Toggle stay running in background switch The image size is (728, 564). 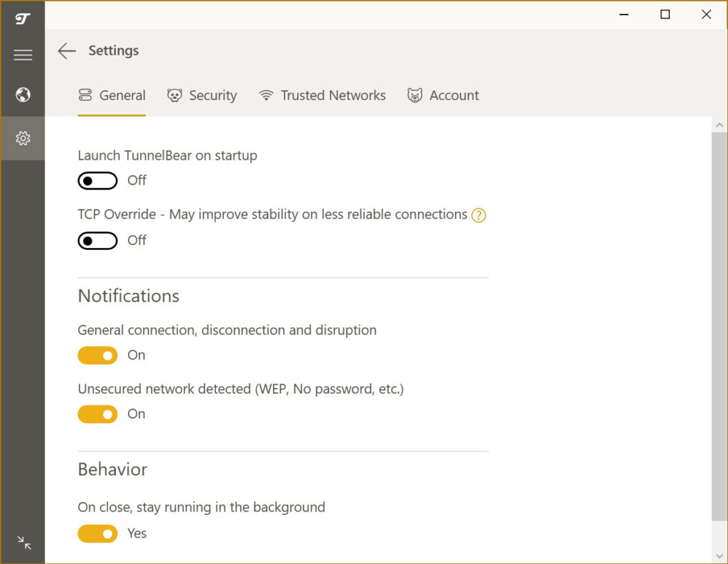click(97, 534)
